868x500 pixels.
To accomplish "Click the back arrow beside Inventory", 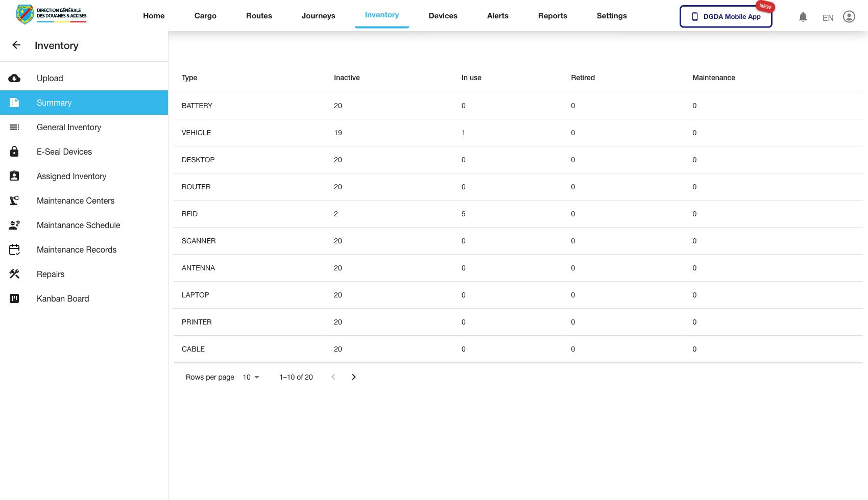I will (x=16, y=45).
